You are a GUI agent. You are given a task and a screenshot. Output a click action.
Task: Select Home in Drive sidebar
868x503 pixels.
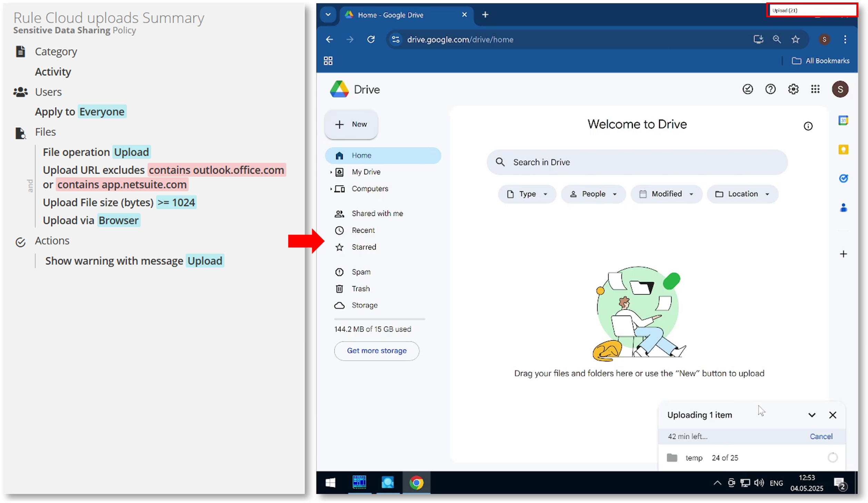[x=383, y=155]
